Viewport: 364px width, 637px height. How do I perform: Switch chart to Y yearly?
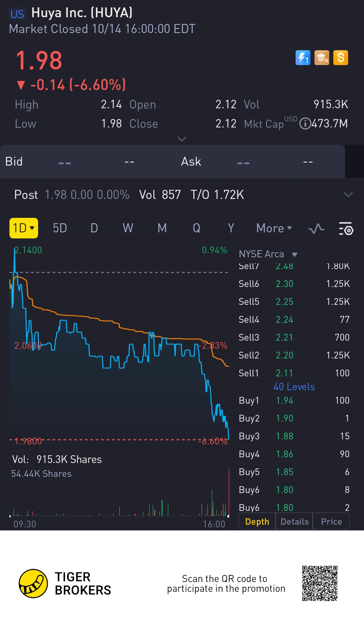[231, 228]
